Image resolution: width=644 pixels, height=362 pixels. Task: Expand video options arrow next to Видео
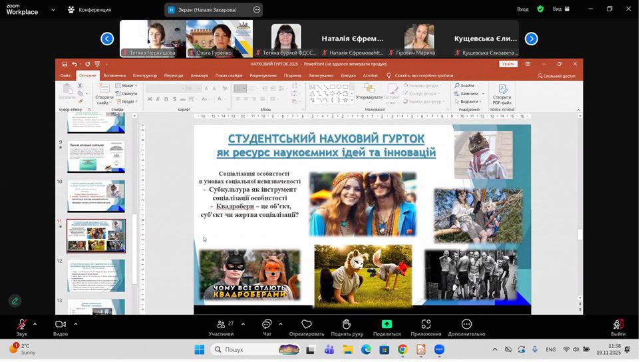point(76,324)
